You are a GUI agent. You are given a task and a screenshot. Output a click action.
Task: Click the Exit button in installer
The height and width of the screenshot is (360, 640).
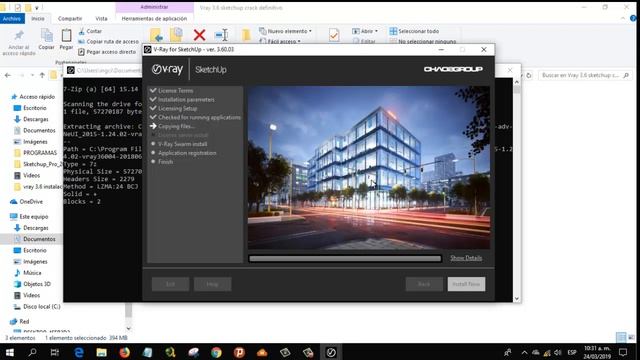tap(170, 284)
